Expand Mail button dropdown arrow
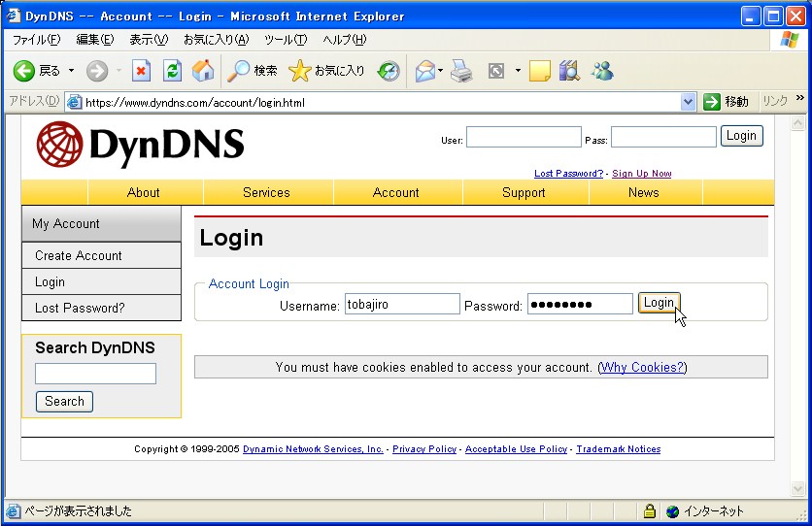 pos(440,70)
